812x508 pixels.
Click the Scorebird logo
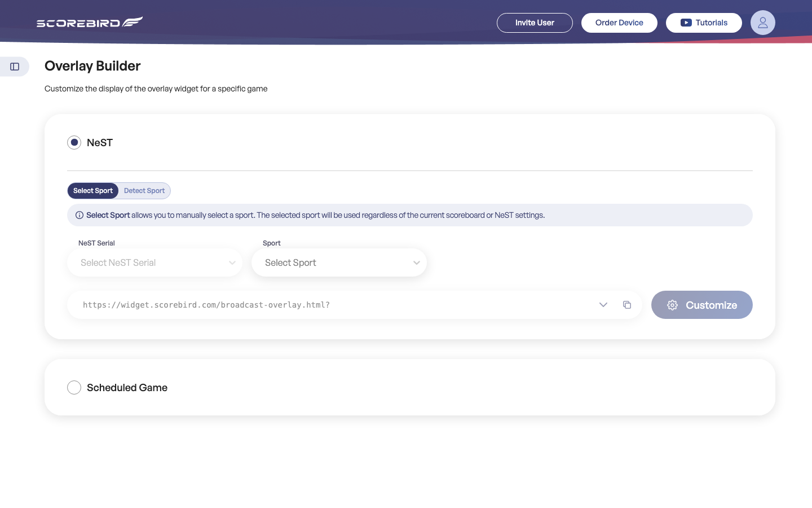[x=90, y=22]
